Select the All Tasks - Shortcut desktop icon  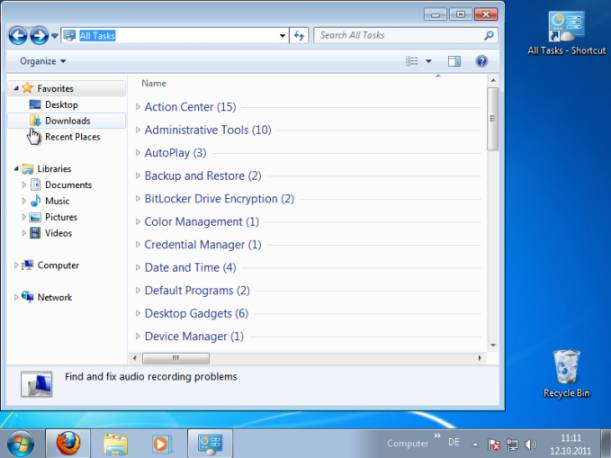coord(567,33)
